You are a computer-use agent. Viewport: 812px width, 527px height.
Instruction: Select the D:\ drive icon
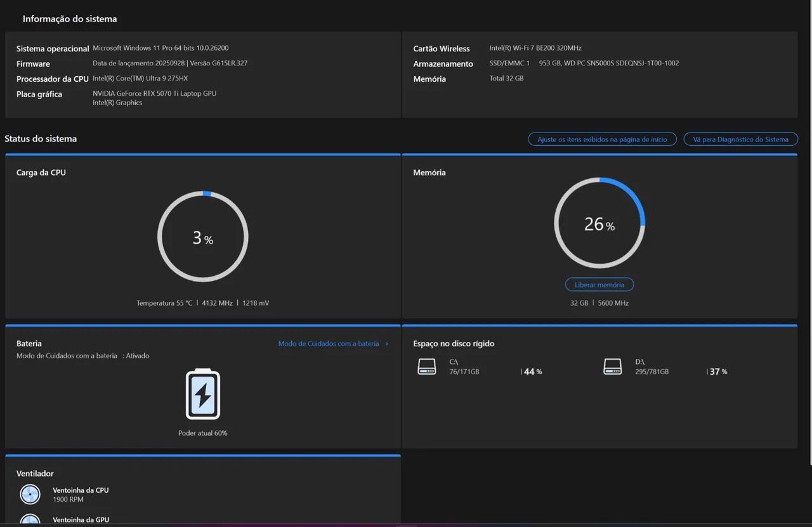(x=612, y=367)
